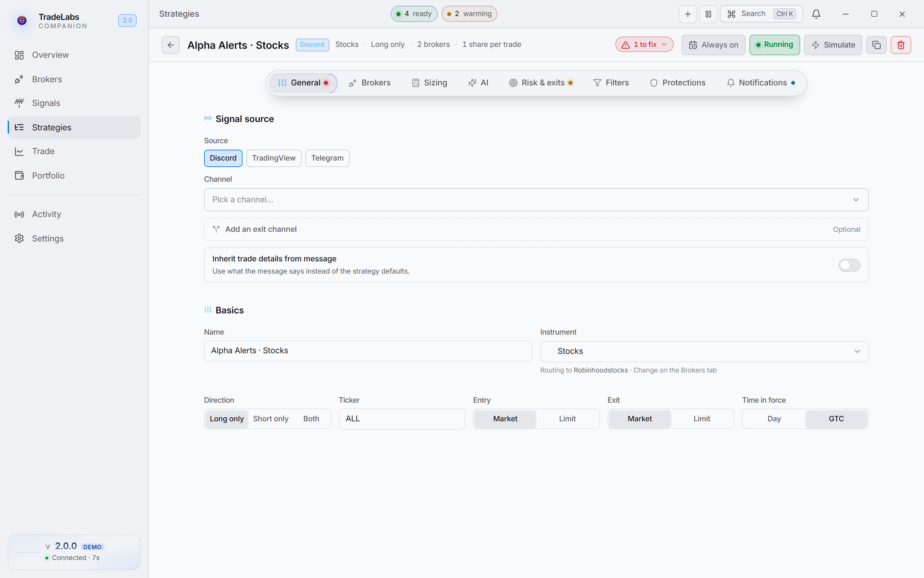Toggle the Running status button

click(x=774, y=45)
